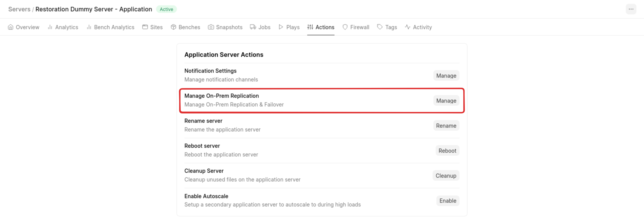The image size is (644, 219).
Task: Click the Plays triangle icon
Action: [x=281, y=27]
